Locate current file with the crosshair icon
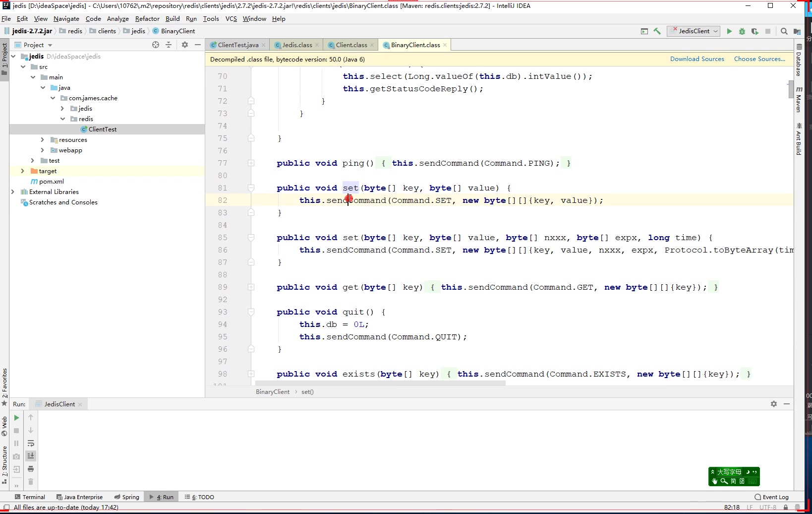 coord(156,45)
